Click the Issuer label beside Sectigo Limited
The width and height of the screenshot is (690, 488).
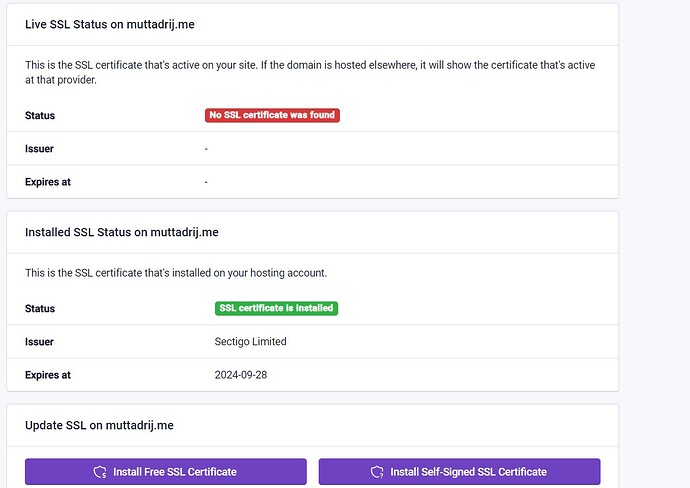pos(39,342)
